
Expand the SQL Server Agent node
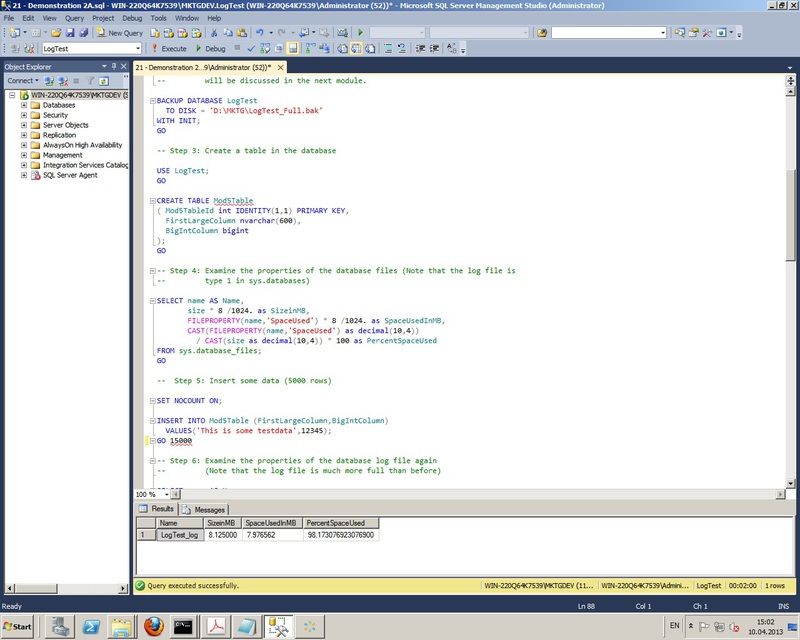23,175
